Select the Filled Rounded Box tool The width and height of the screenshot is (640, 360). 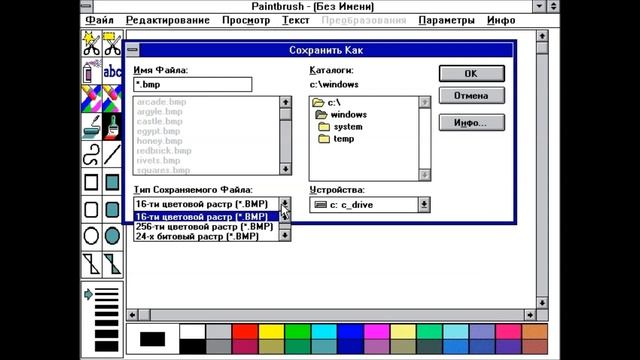pyautogui.click(x=112, y=209)
